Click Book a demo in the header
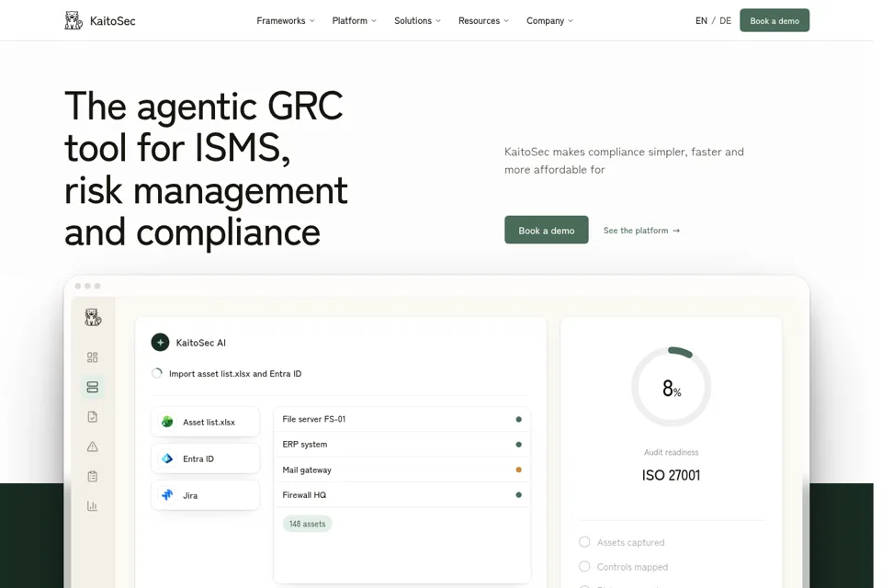This screenshot has width=882, height=588. [x=775, y=20]
